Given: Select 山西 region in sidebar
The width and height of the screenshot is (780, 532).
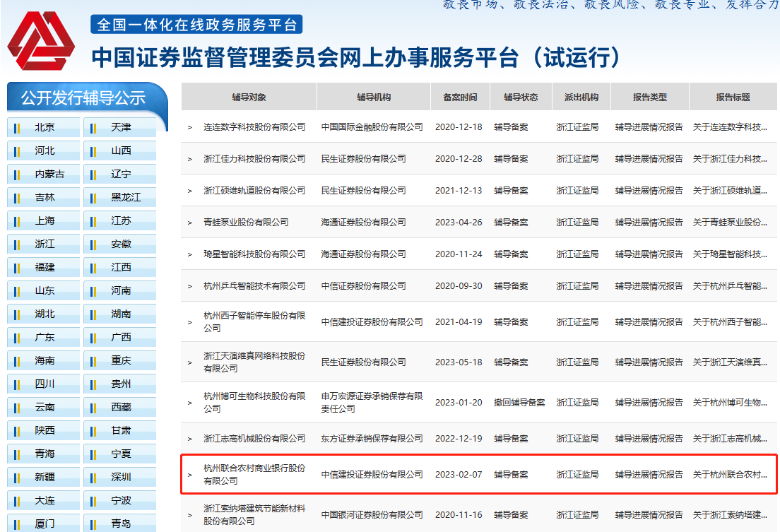Looking at the screenshot, I should [121, 150].
